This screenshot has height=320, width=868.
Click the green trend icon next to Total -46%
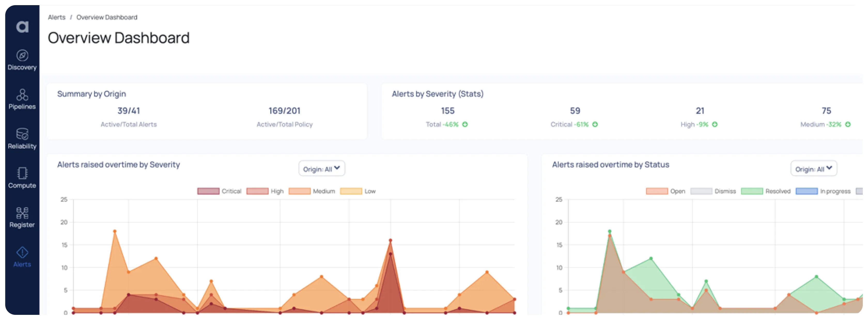point(465,124)
